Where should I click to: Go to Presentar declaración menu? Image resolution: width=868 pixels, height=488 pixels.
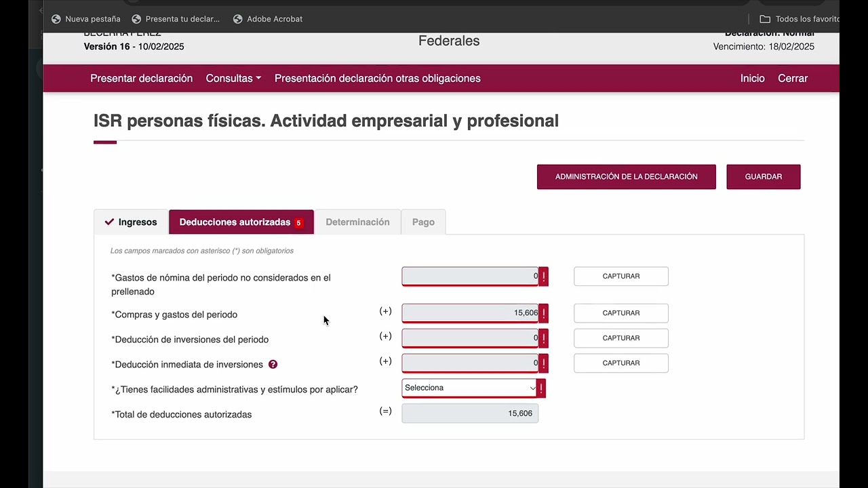[x=141, y=79]
